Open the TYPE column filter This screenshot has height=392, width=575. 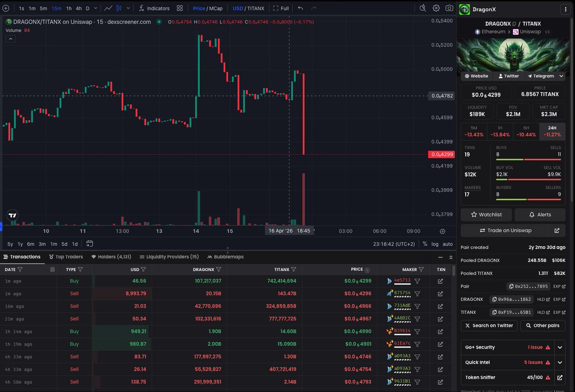pyautogui.click(x=80, y=269)
